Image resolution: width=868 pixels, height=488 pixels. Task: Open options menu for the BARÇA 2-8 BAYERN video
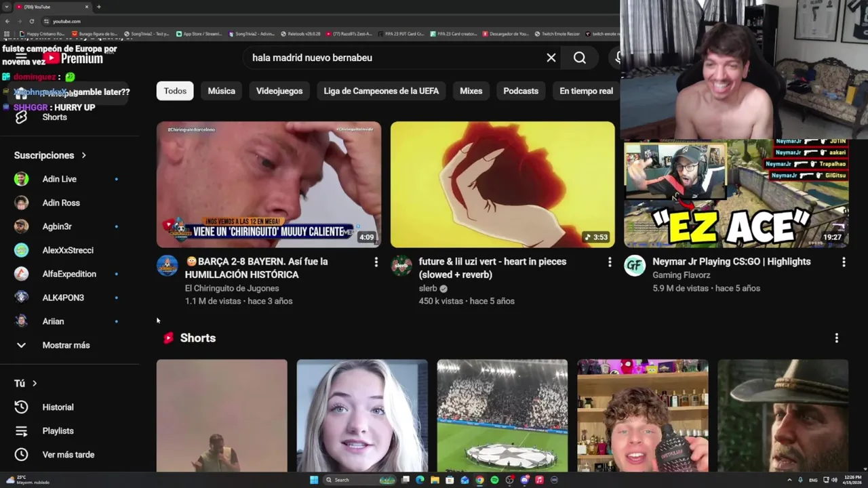(x=376, y=262)
